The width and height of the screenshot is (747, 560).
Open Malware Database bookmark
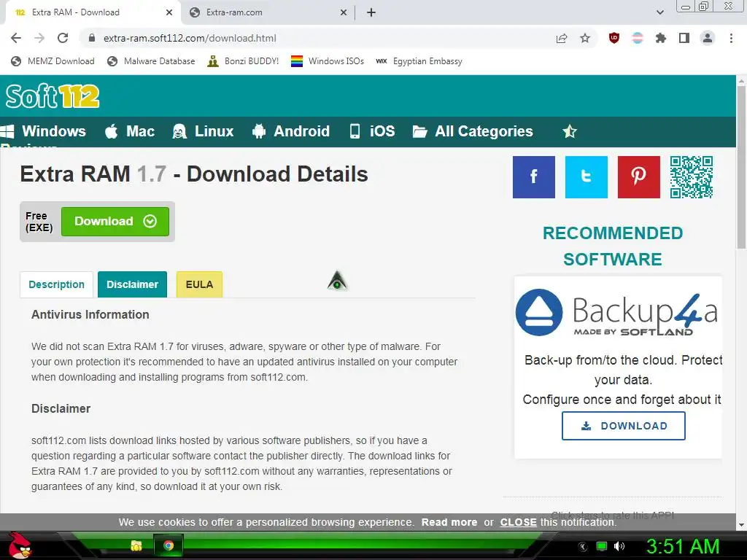(x=152, y=61)
